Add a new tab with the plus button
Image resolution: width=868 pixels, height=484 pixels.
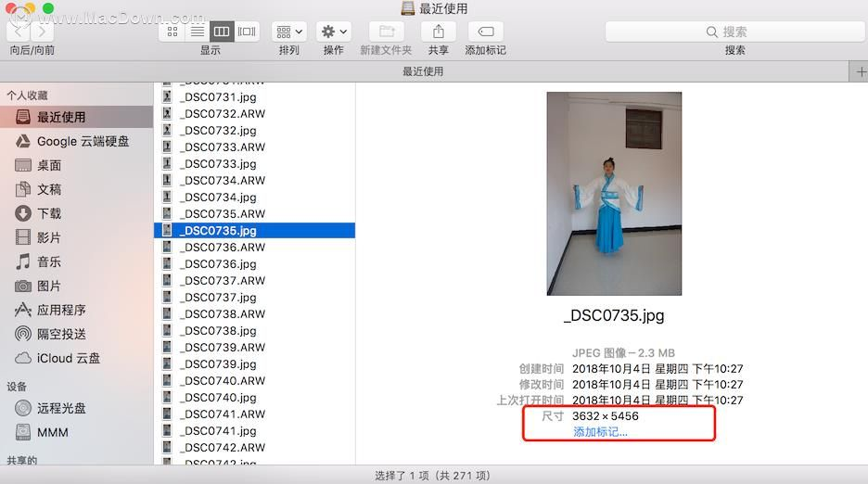pos(861,72)
